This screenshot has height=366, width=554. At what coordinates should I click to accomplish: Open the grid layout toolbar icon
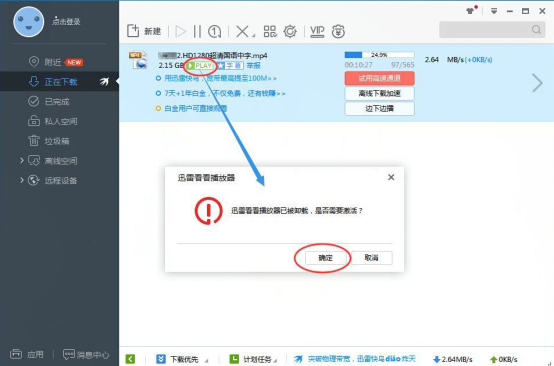click(x=270, y=31)
